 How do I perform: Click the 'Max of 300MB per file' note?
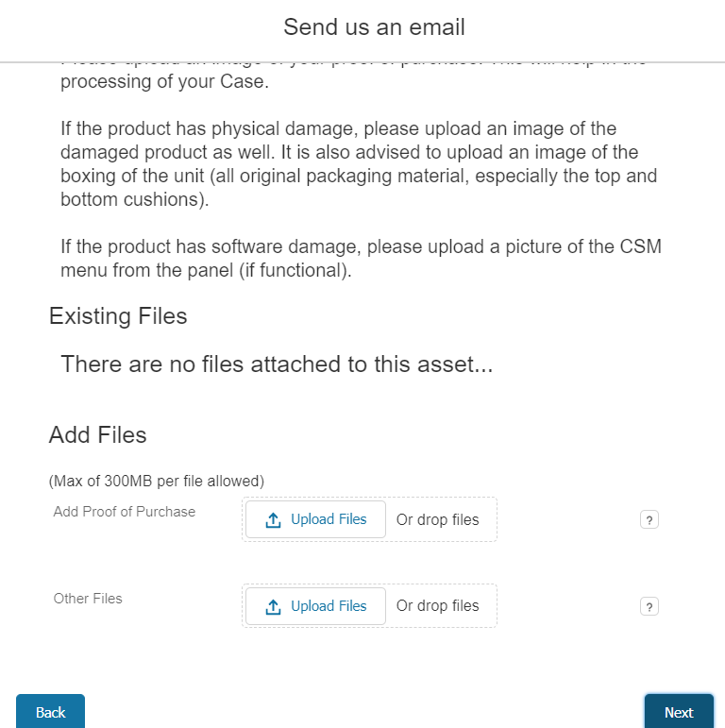[x=157, y=482]
